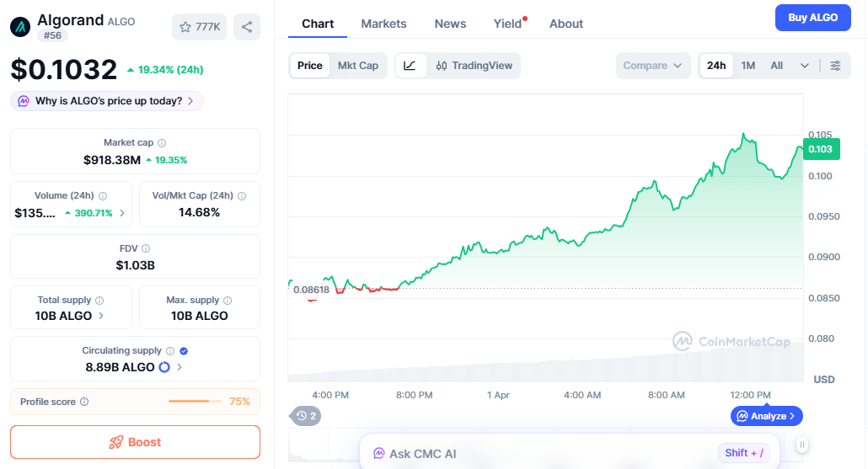This screenshot has height=469, width=868.
Task: Expand more time ranges chevron
Action: [x=805, y=66]
